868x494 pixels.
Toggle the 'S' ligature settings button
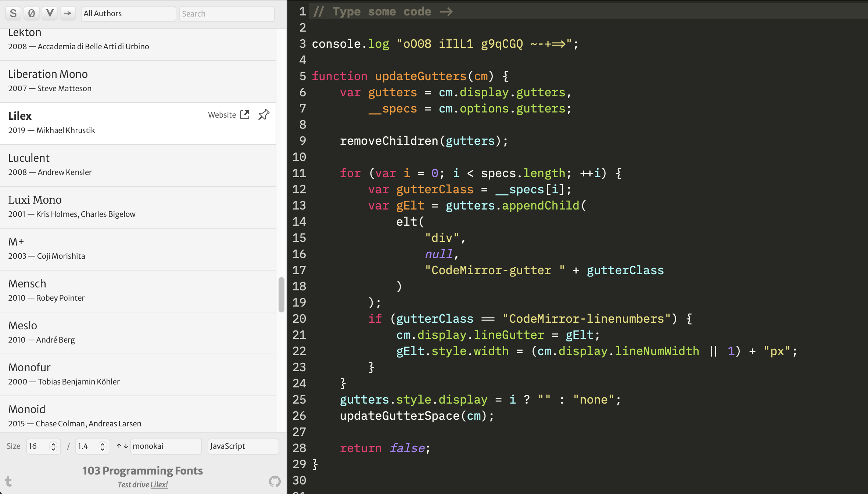coord(12,13)
